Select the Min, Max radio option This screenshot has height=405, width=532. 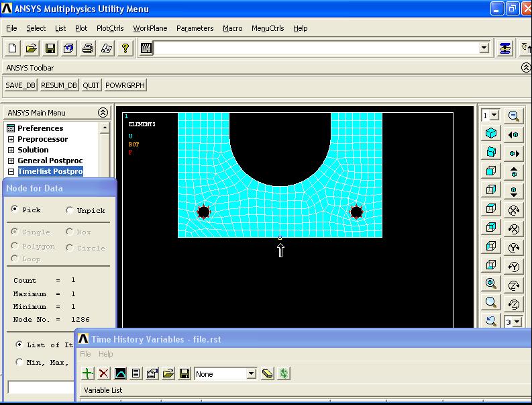point(19,362)
